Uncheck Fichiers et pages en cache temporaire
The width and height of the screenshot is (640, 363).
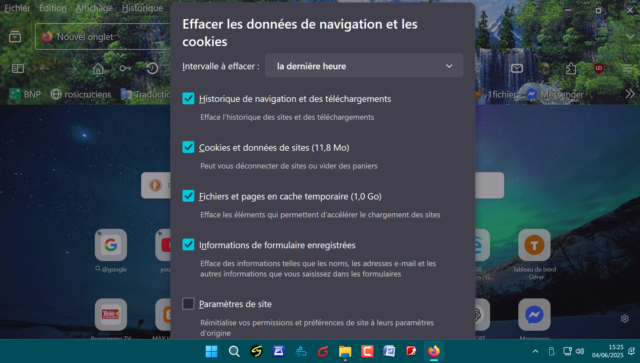tap(188, 196)
